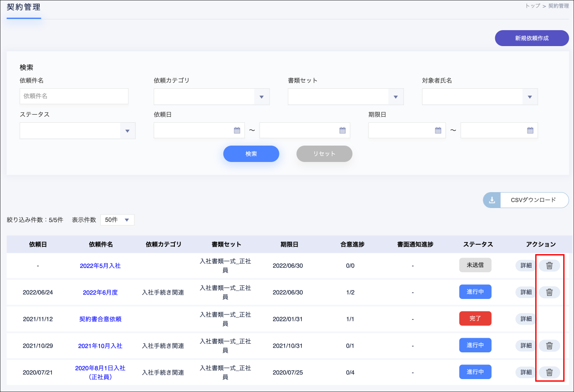Open the 契約書合意依頼 request link
Screen dimensions: 574x392
point(100,319)
